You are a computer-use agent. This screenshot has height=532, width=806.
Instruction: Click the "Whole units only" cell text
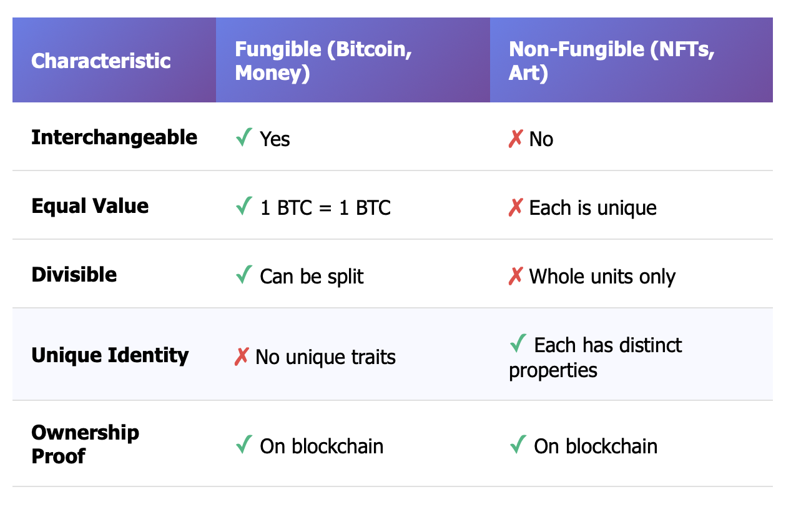pos(602,277)
